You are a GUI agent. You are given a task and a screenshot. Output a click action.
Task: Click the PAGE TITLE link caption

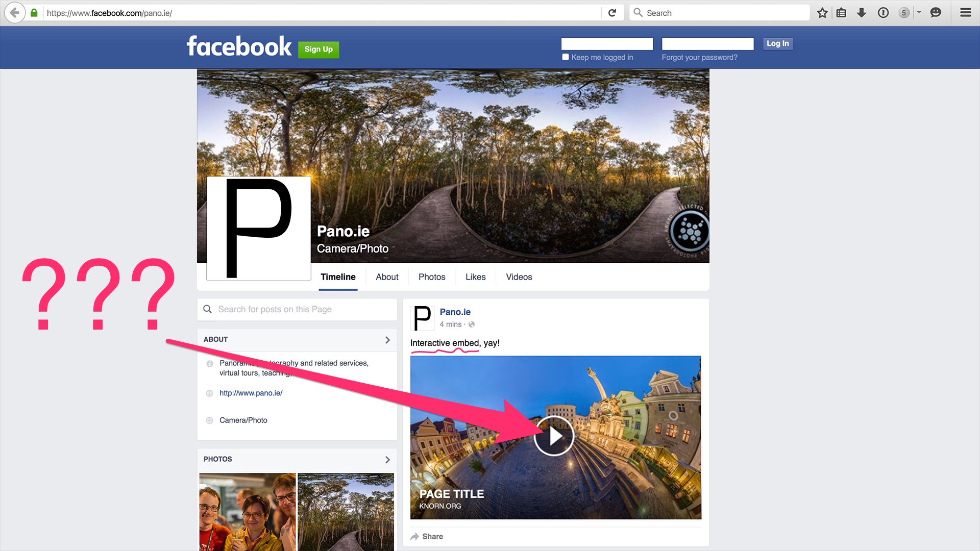(452, 494)
